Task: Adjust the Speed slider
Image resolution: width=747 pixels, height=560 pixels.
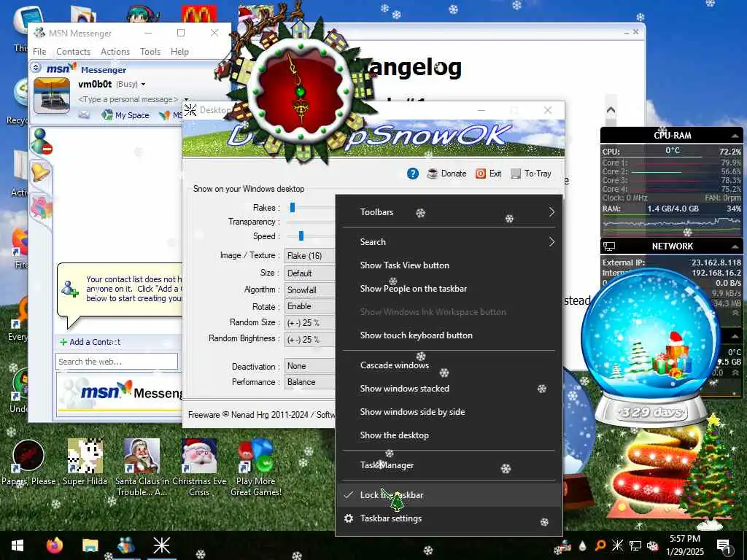Action: tap(301, 236)
